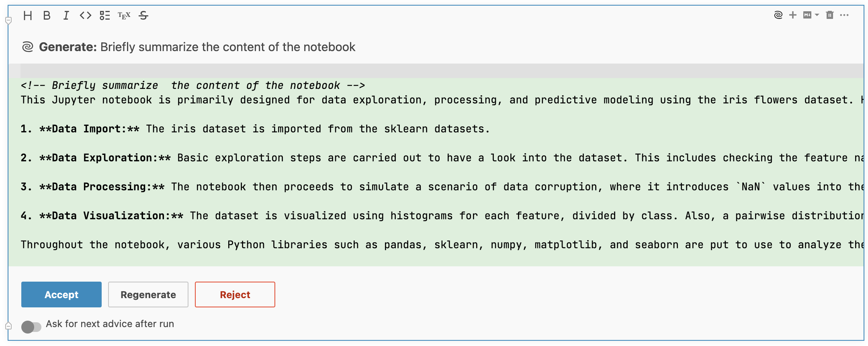Add a new cell with the plus icon

792,15
